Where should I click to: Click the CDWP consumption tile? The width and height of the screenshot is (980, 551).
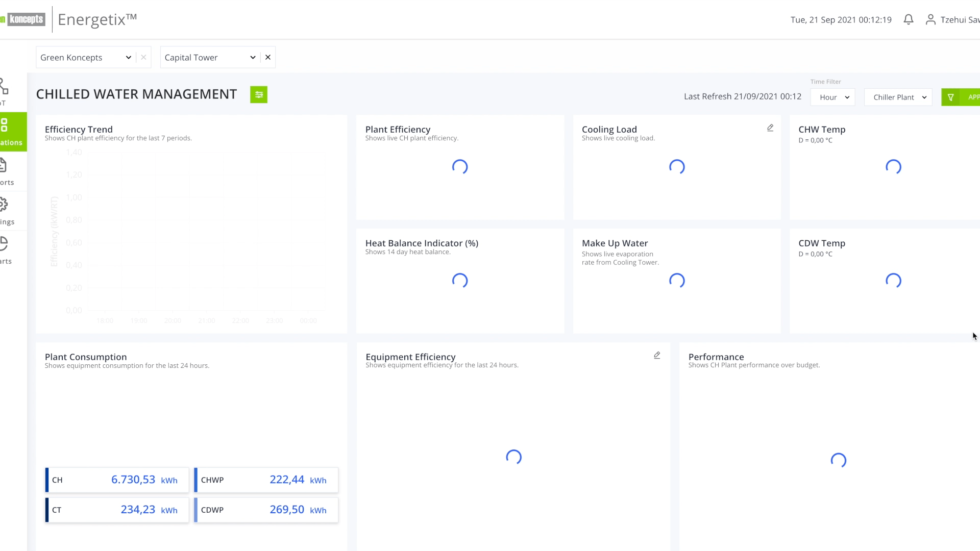(x=266, y=510)
